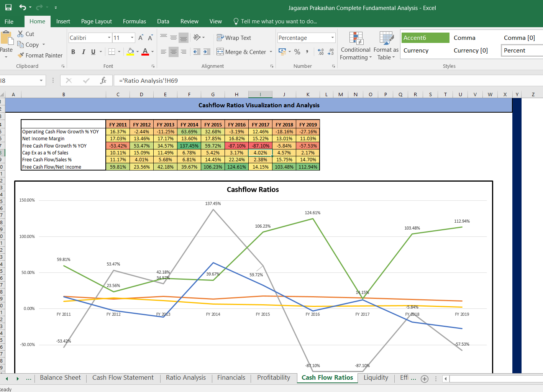Click the Cut scissors icon
The image size is (543, 392).
click(x=21, y=34)
